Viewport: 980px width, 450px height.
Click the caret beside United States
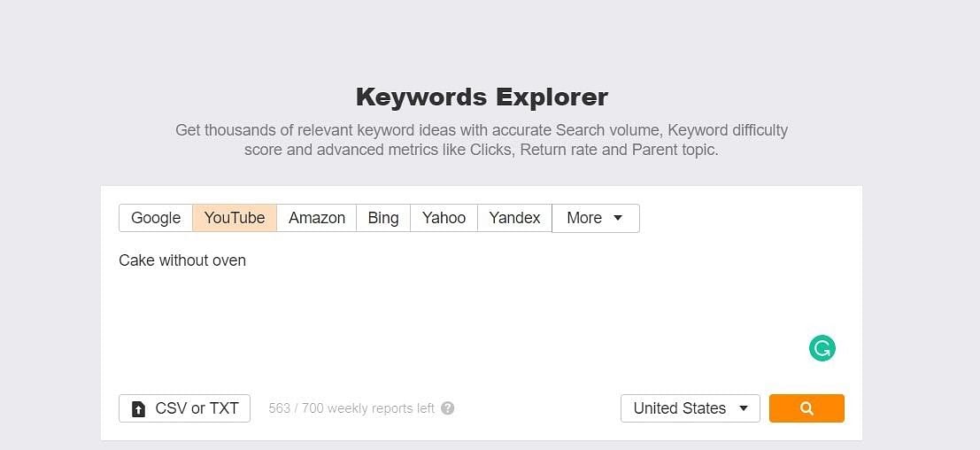click(x=744, y=408)
